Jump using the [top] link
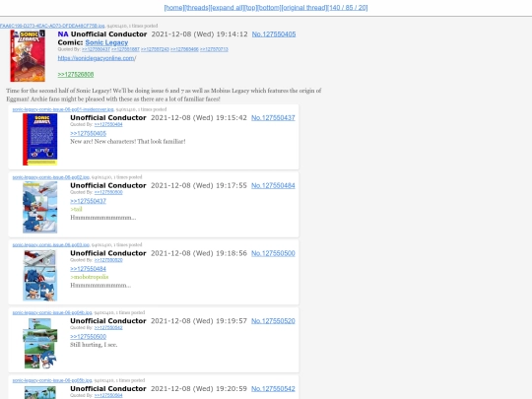The height and width of the screenshot is (399, 532). tap(250, 8)
